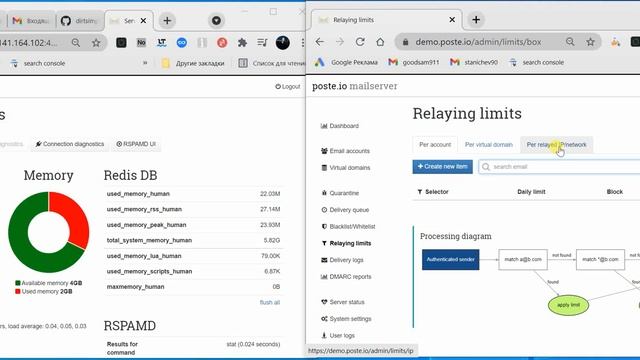Open new tab in right browser window
This screenshot has width=640, height=360.
click(476, 20)
